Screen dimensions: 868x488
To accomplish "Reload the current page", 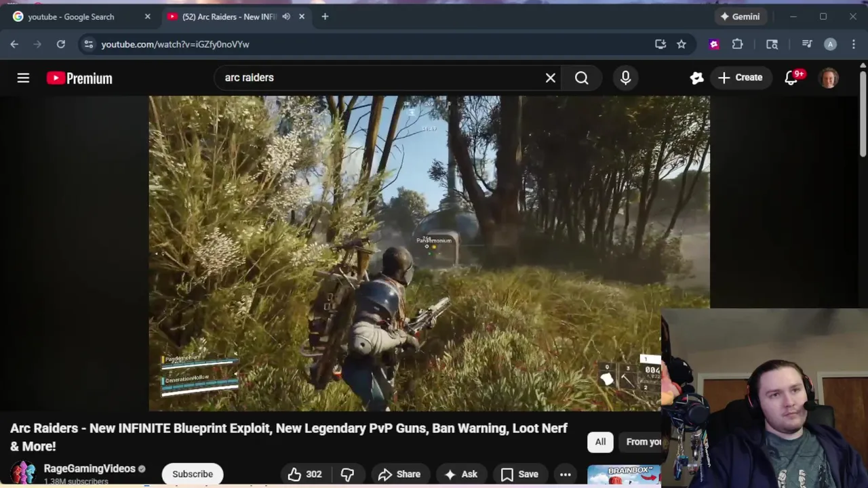I will click(x=60, y=44).
